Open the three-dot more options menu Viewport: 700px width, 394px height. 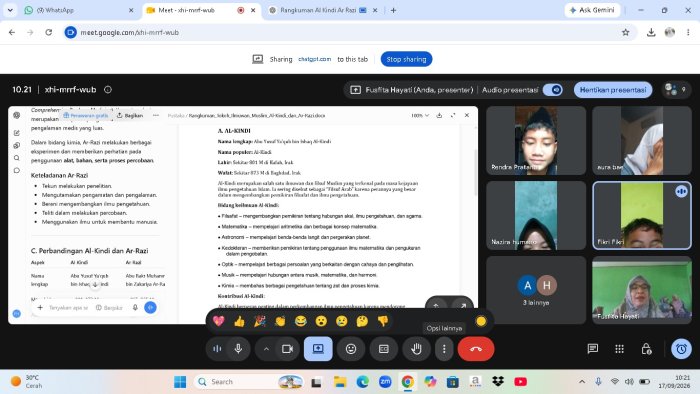444,349
